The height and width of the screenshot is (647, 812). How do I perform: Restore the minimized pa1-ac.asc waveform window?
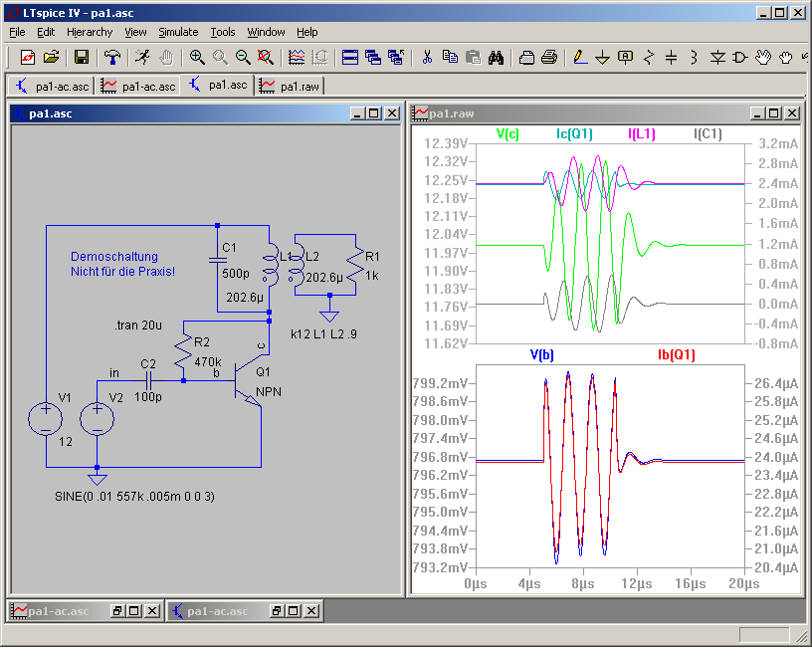coord(117,611)
